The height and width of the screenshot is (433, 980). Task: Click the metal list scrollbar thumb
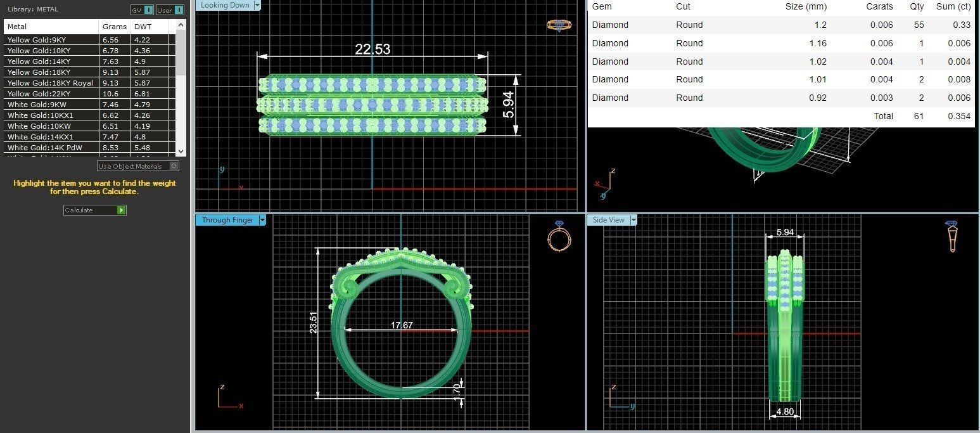click(181, 52)
